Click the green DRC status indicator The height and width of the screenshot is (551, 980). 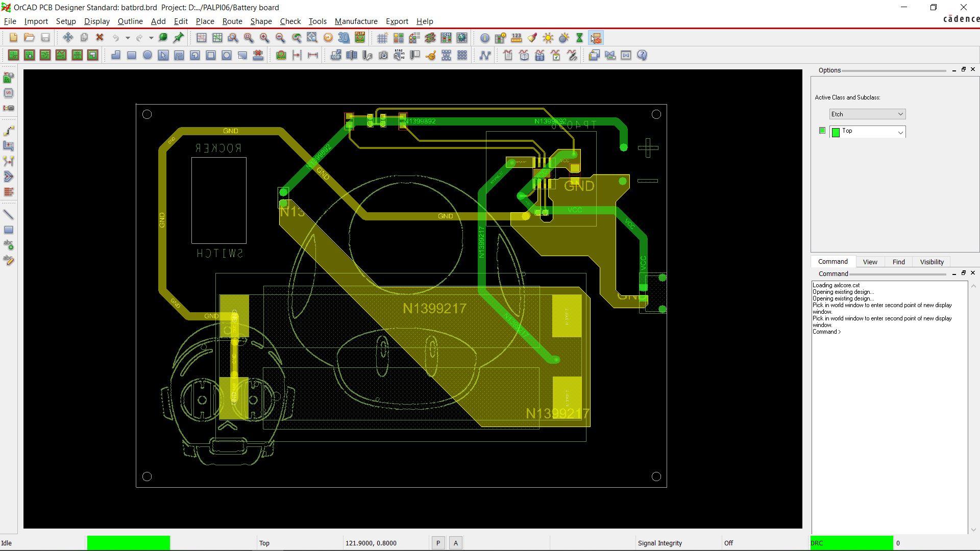tap(851, 543)
